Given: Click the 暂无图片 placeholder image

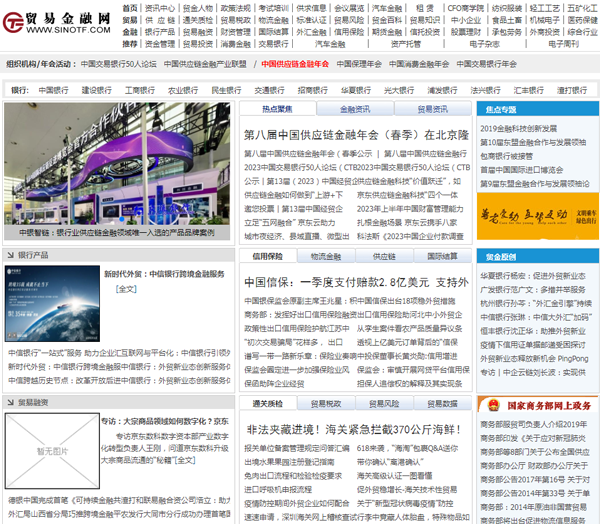Looking at the screenshot, I should coord(52,451).
